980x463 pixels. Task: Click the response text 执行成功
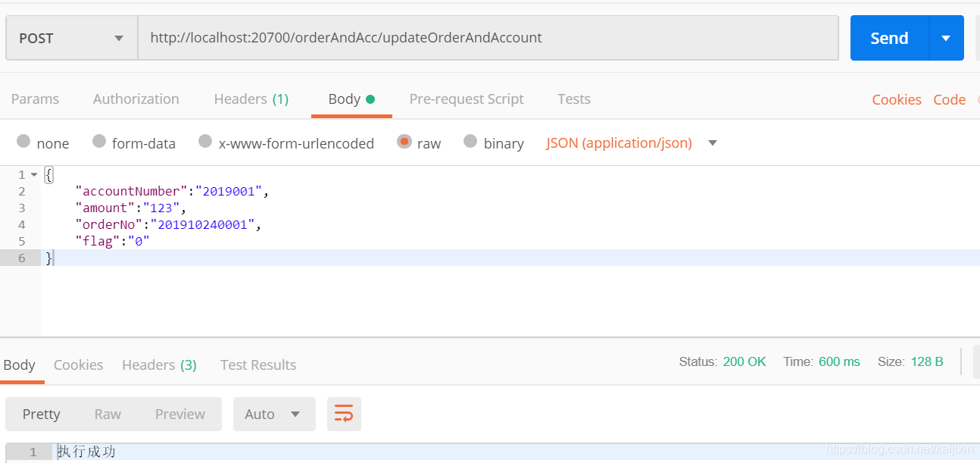[x=87, y=452]
